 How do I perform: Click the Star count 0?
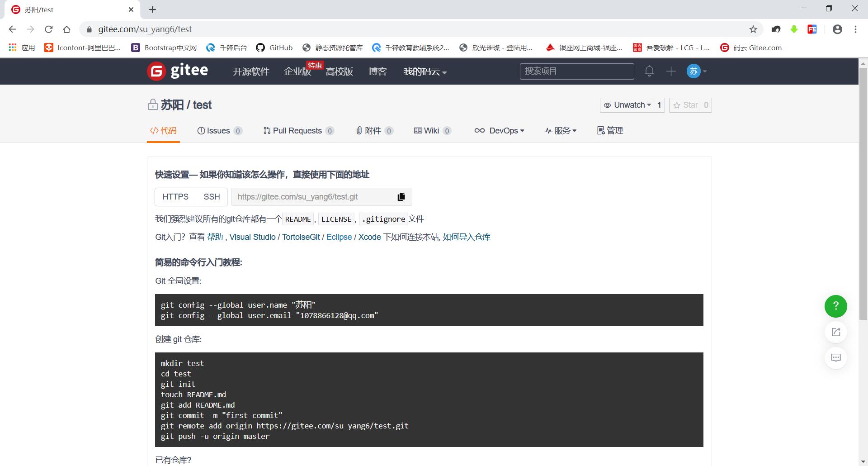(706, 105)
